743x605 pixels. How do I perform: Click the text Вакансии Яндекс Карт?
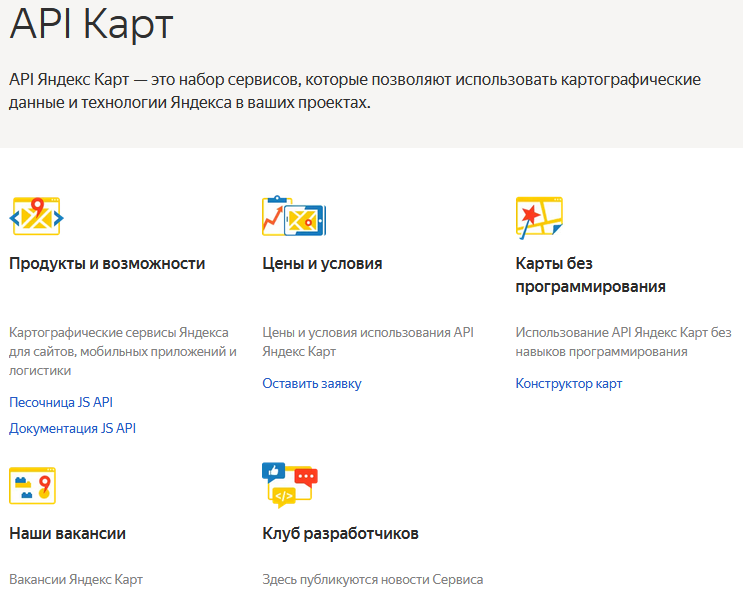[76, 579]
